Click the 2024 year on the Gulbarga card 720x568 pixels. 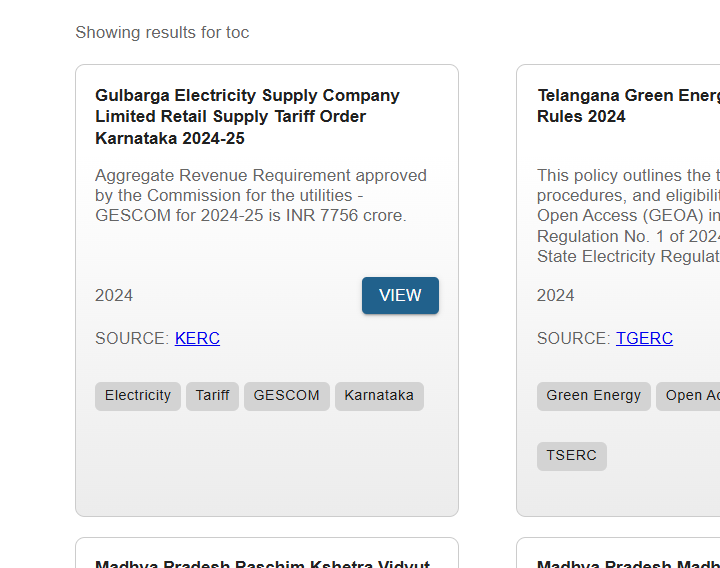click(x=114, y=295)
